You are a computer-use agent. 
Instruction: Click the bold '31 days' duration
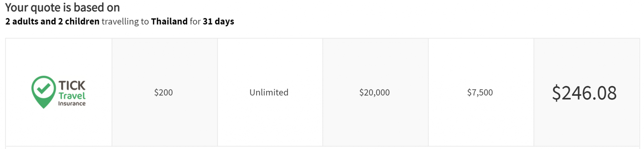[x=218, y=21]
